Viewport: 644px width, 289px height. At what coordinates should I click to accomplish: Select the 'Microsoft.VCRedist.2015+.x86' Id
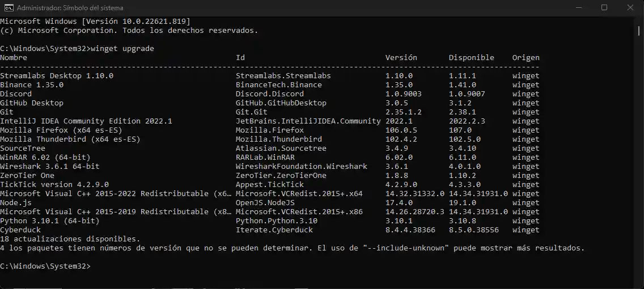tap(299, 211)
